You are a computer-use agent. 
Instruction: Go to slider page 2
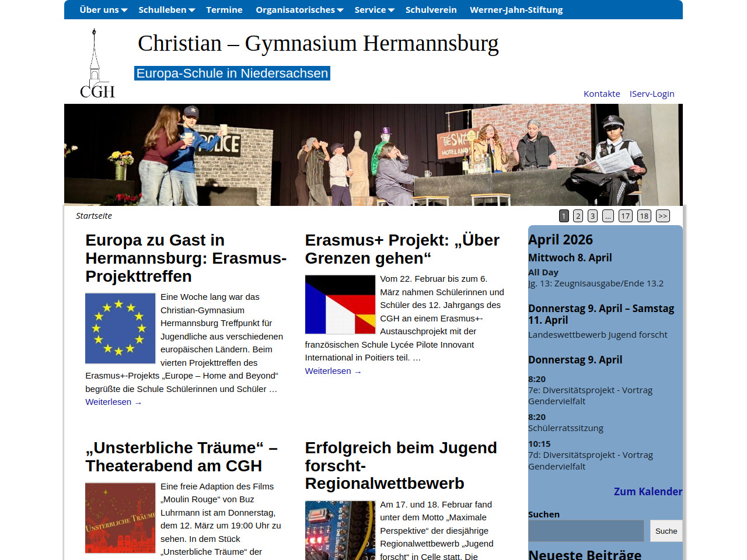coord(578,216)
